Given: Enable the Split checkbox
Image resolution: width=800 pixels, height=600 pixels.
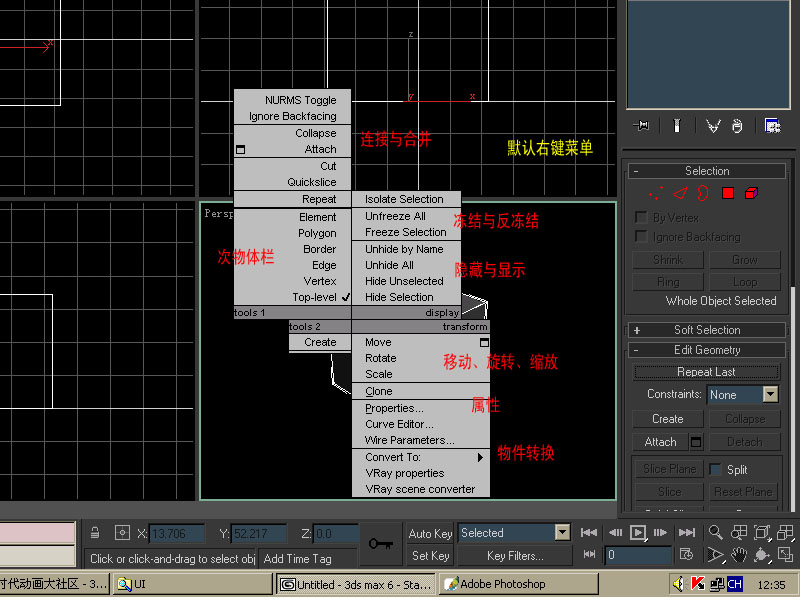Looking at the screenshot, I should coord(715,469).
